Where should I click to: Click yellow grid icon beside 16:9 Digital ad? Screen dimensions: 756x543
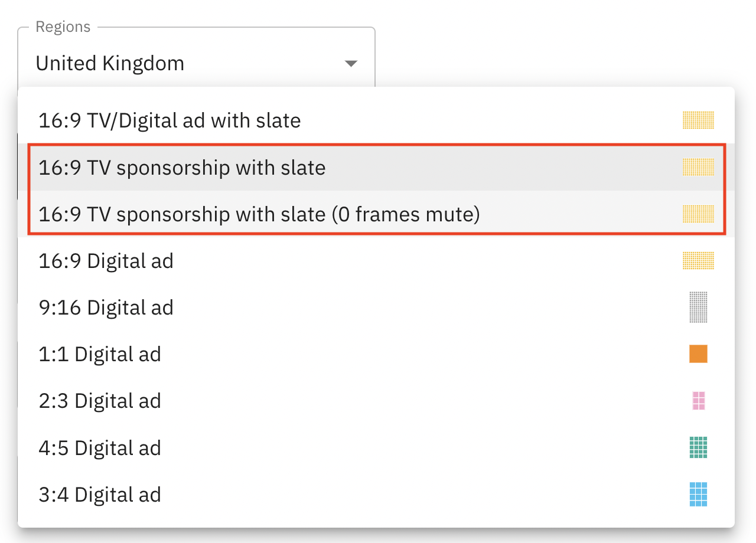click(698, 261)
